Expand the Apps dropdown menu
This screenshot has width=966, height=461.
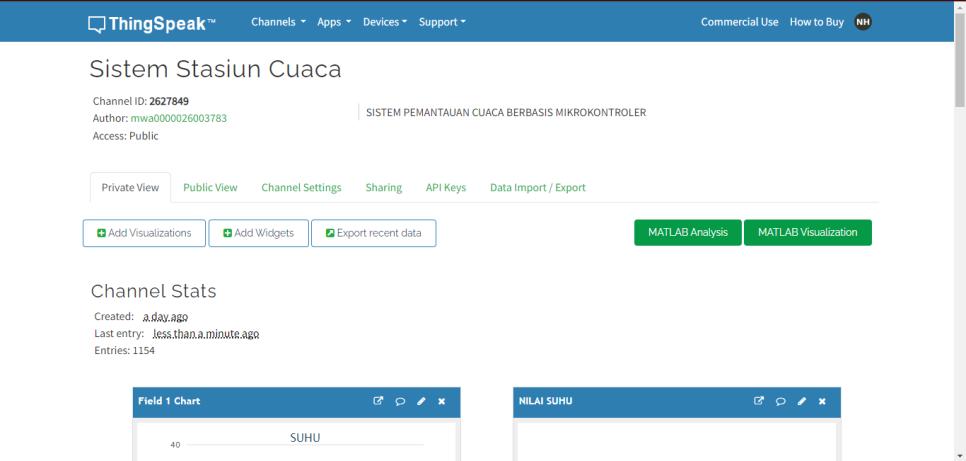[334, 22]
